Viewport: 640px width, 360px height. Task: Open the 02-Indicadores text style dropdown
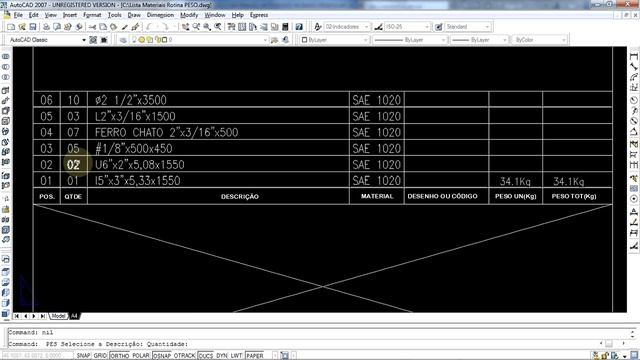pos(366,27)
